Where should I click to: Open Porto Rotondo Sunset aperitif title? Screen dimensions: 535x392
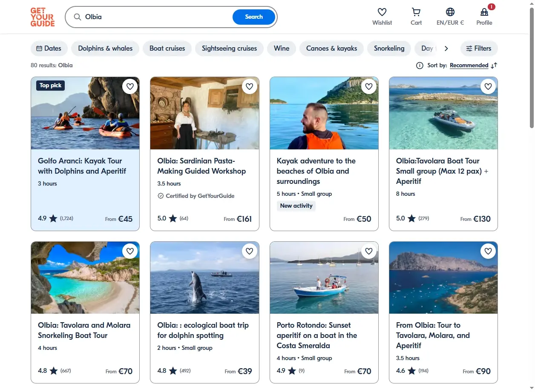317,335
